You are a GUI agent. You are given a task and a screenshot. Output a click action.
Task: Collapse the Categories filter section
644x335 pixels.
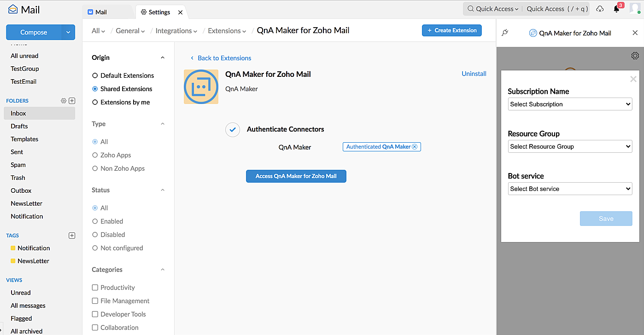click(x=162, y=270)
